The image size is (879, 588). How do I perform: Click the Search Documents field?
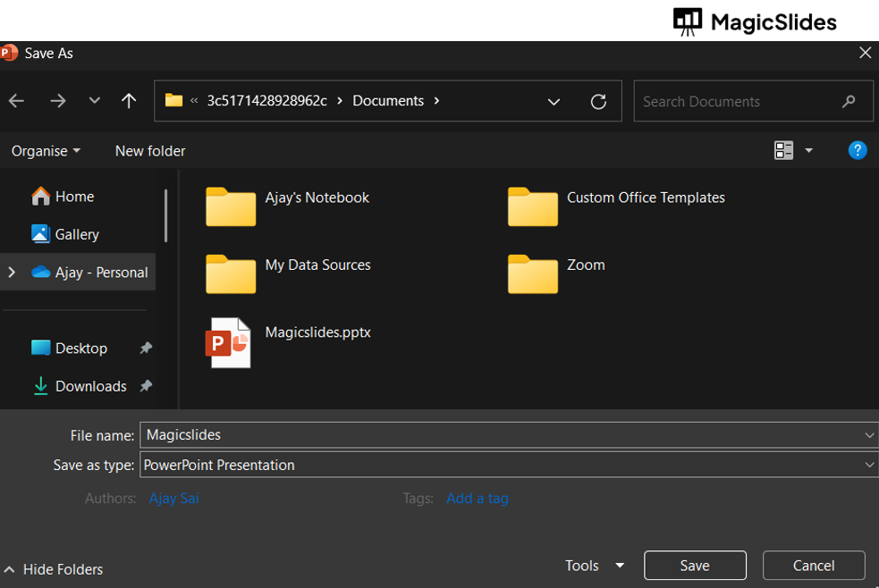point(738,101)
